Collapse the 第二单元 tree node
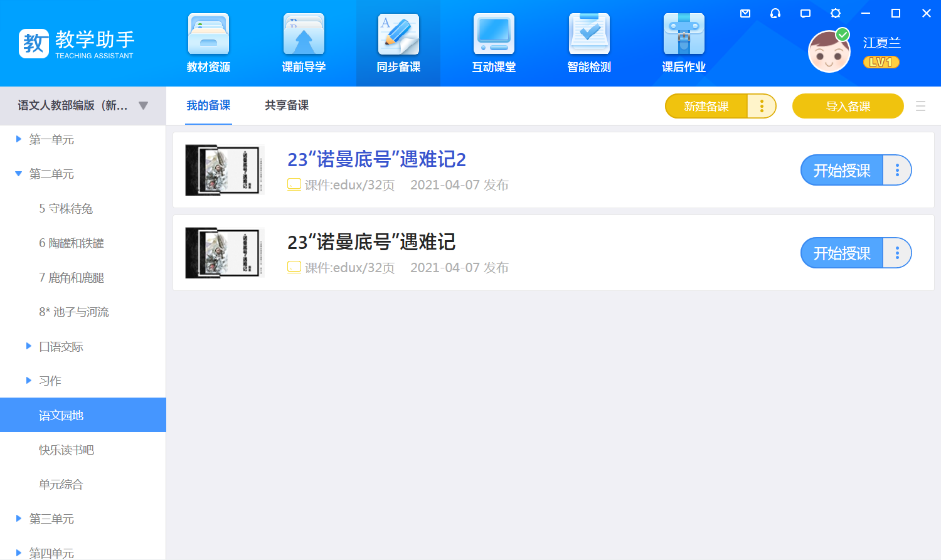Viewport: 941px width, 560px height. 19,174
